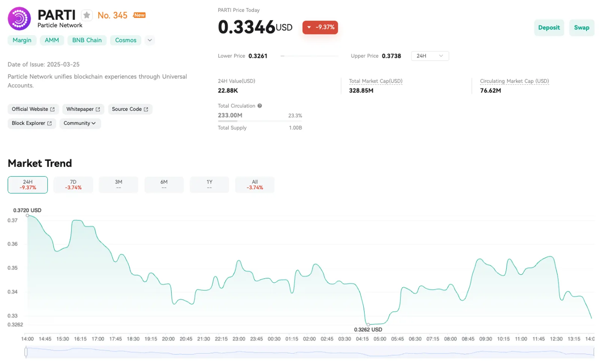
Task: Click the Market Trend heading
Action: [40, 163]
